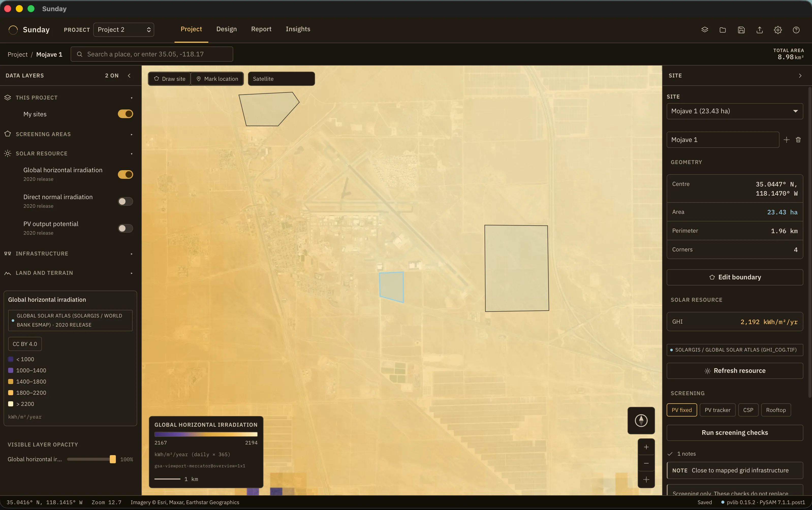Open the Project 2 selector dropdown
The height and width of the screenshot is (510, 812).
[x=123, y=30]
